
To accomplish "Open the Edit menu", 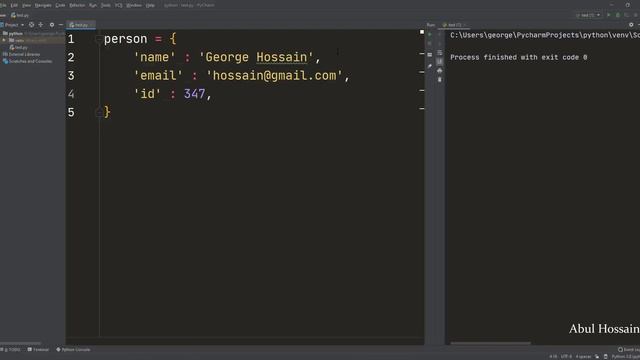I will [x=14, y=5].
